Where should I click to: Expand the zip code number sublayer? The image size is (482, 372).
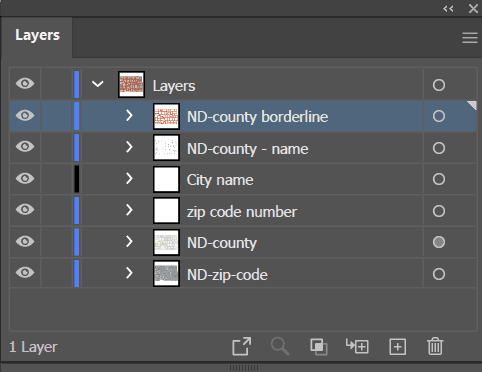[129, 210]
